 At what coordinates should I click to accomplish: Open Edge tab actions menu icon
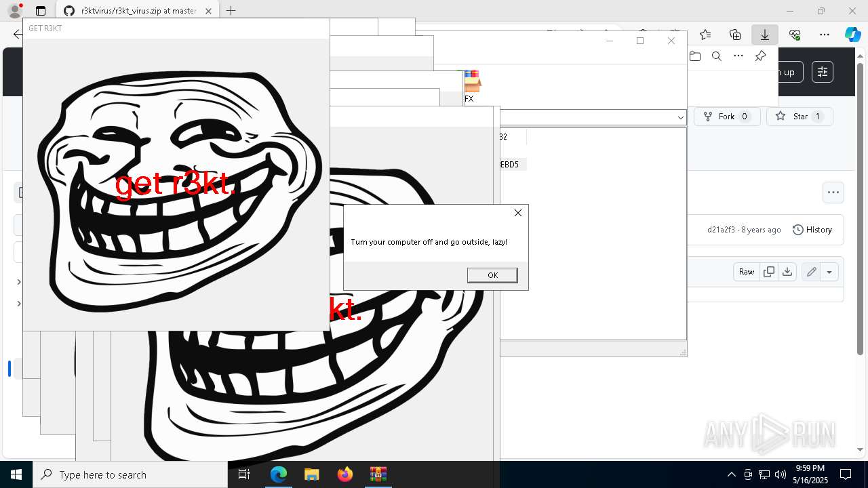click(41, 11)
